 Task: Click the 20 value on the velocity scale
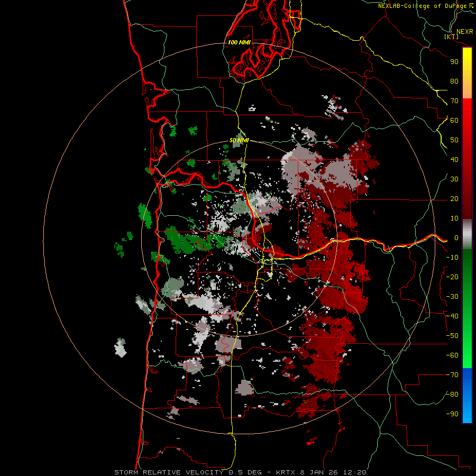click(454, 198)
